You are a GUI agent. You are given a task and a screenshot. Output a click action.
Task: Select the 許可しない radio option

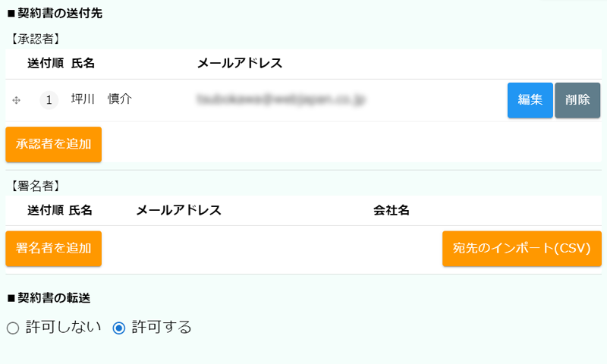tap(12, 328)
